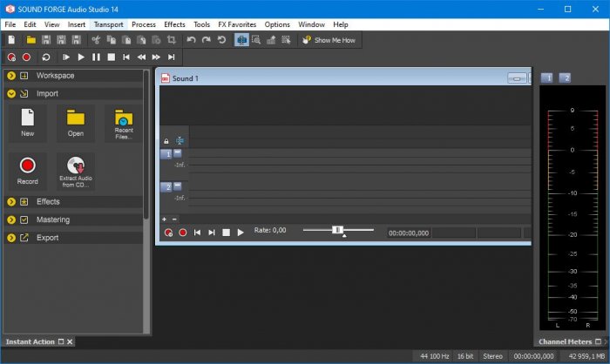Click the playback Rate slider handle
The height and width of the screenshot is (364, 610).
(x=336, y=230)
